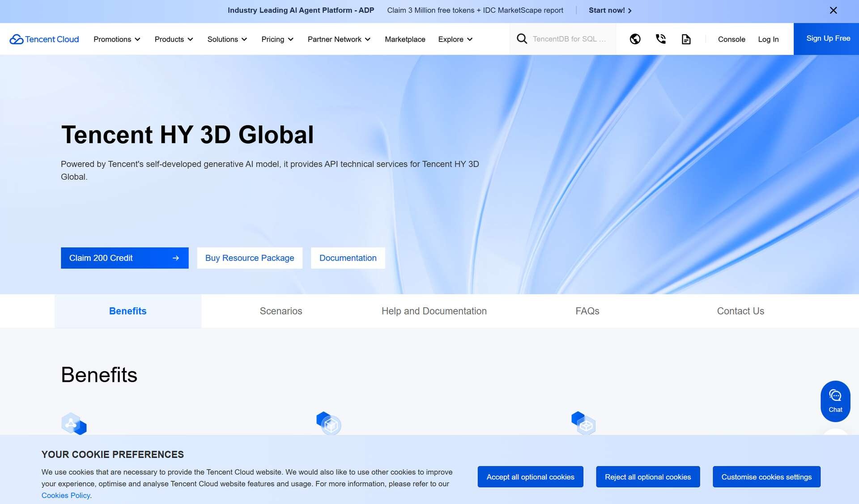Open the Pricing dropdown
859x504 pixels.
[277, 39]
